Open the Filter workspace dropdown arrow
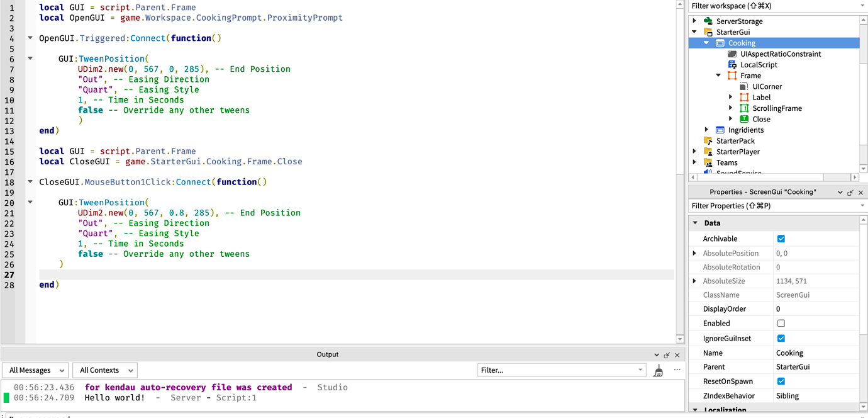The width and height of the screenshot is (868, 418). pos(862,6)
